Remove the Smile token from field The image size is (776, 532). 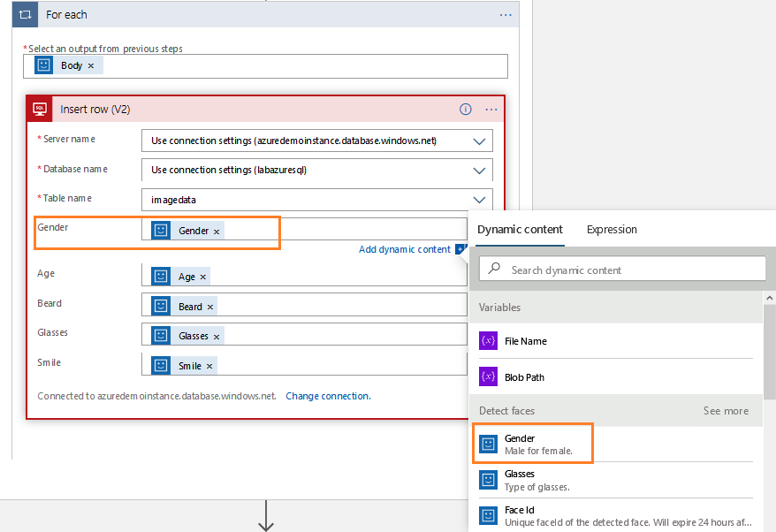209,366
